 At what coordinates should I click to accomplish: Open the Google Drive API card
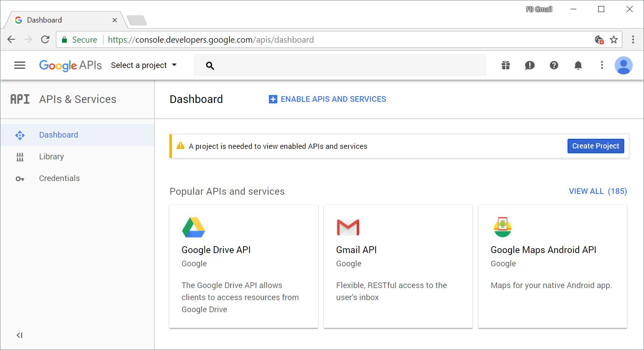(244, 266)
